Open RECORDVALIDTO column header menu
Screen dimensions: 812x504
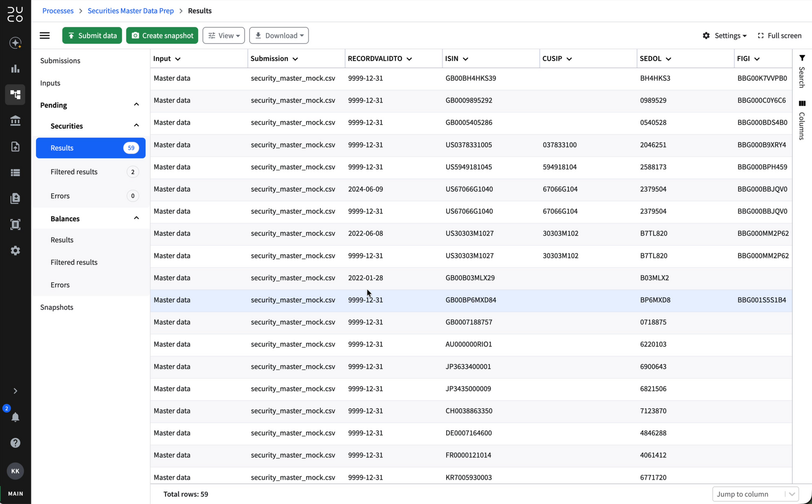pyautogui.click(x=409, y=59)
